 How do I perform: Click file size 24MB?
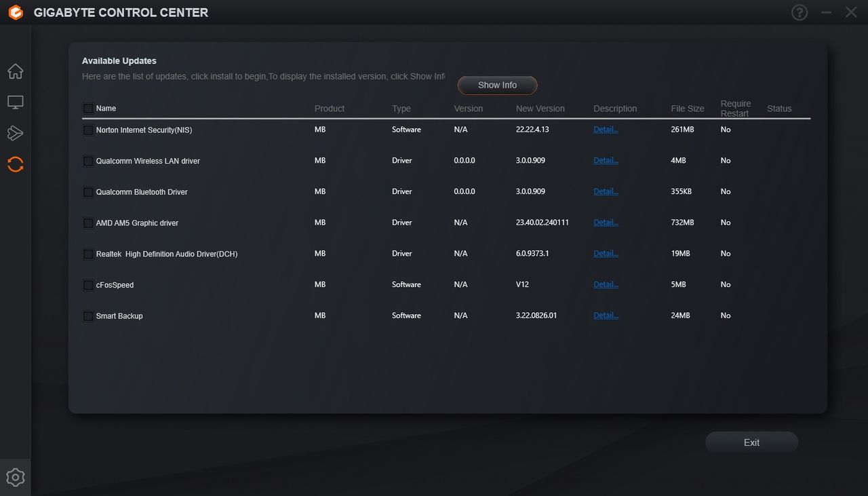click(680, 316)
